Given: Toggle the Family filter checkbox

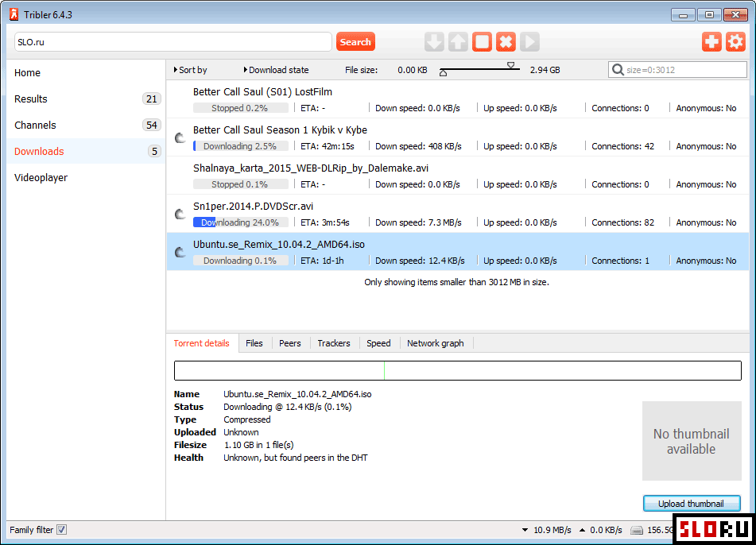Looking at the screenshot, I should pyautogui.click(x=62, y=530).
